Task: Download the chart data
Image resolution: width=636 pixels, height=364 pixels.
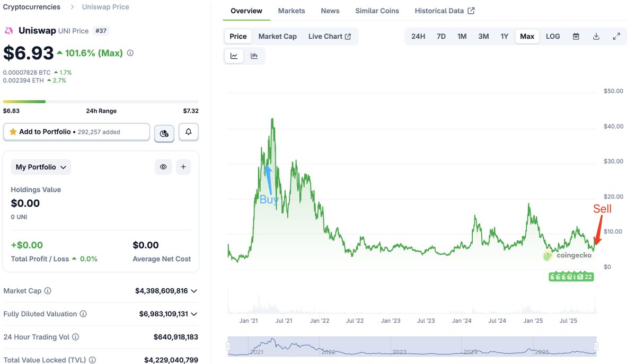Action: click(596, 36)
